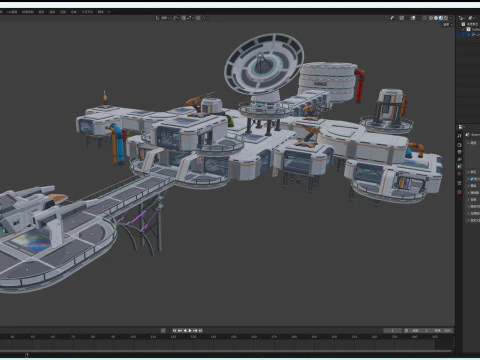Open the Render properties tab

[x=459, y=145]
